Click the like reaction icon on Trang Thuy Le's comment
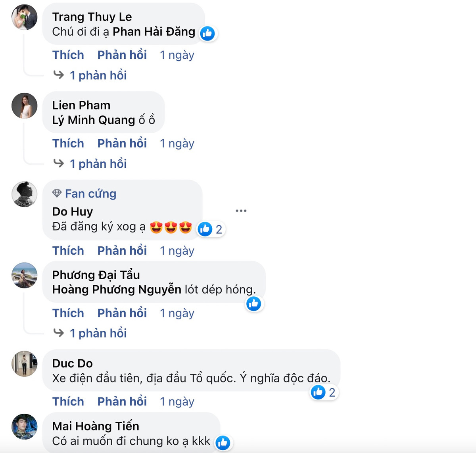The height and width of the screenshot is (453, 476). click(208, 34)
